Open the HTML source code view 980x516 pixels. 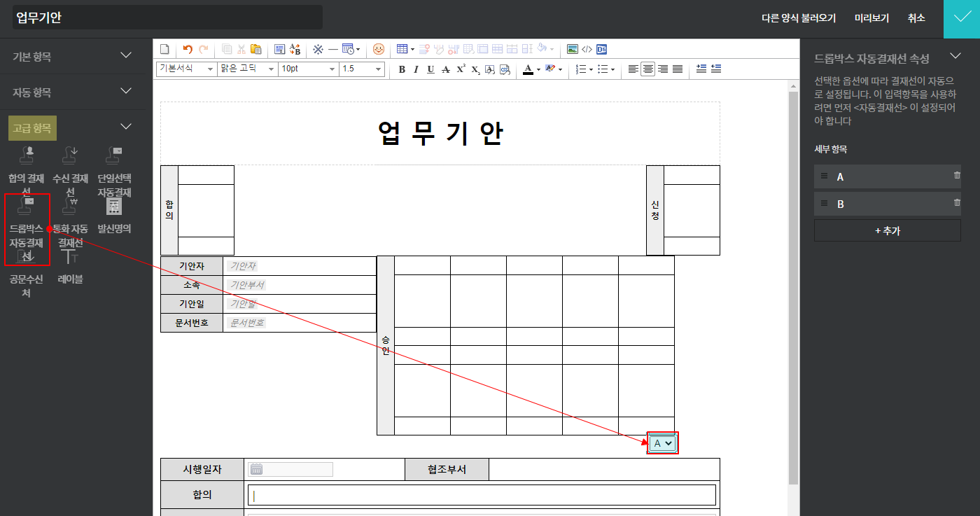coord(587,49)
